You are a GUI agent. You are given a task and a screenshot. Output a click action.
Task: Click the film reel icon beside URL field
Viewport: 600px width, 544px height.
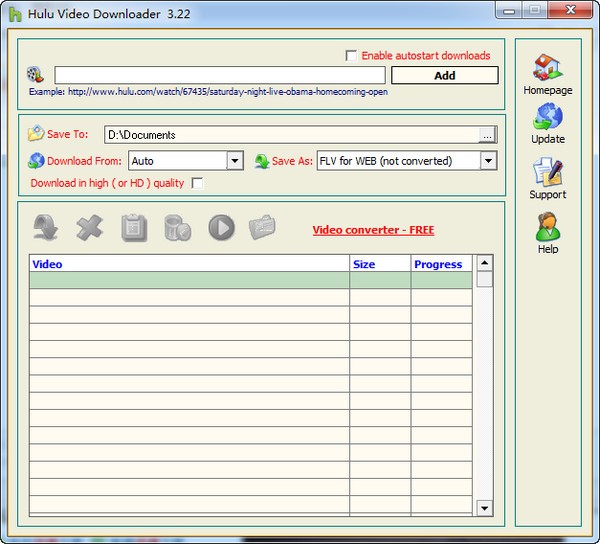35,74
